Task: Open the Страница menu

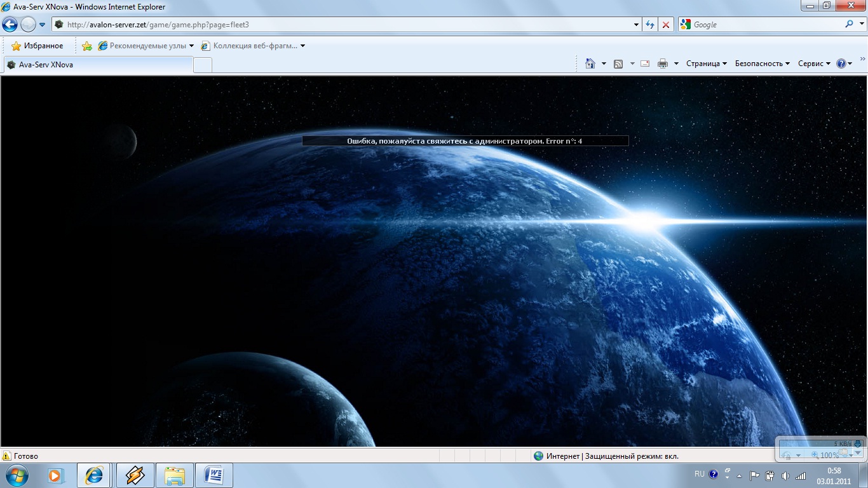Action: (706, 64)
